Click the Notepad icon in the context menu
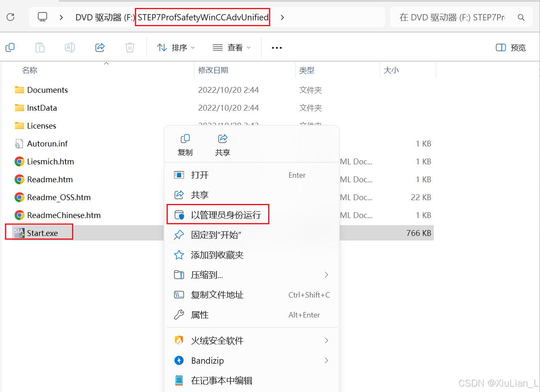 pyautogui.click(x=179, y=380)
